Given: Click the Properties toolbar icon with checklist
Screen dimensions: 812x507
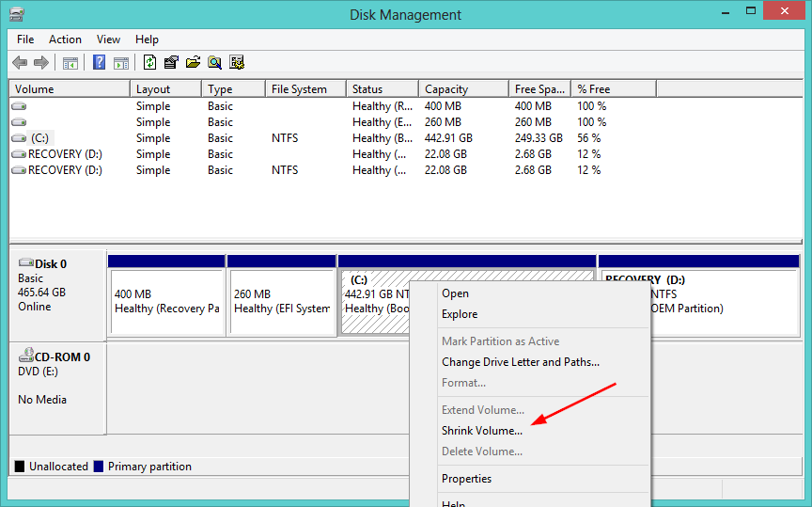Looking at the screenshot, I should click(x=171, y=63).
